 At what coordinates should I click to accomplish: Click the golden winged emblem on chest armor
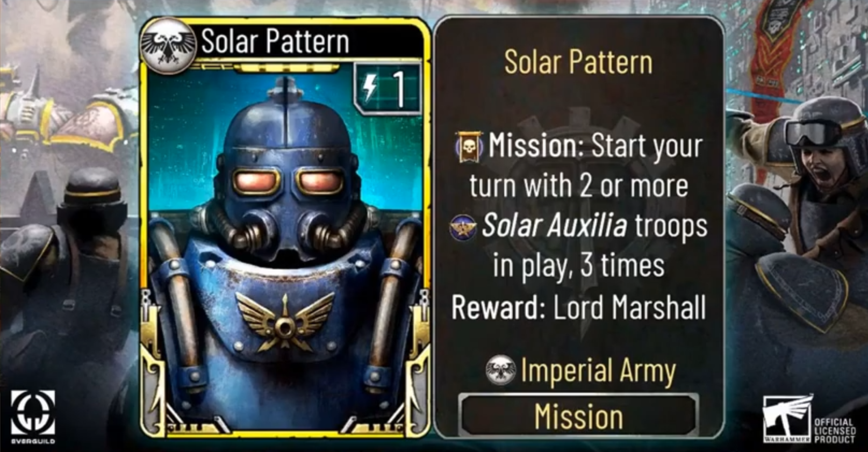pos(284,322)
